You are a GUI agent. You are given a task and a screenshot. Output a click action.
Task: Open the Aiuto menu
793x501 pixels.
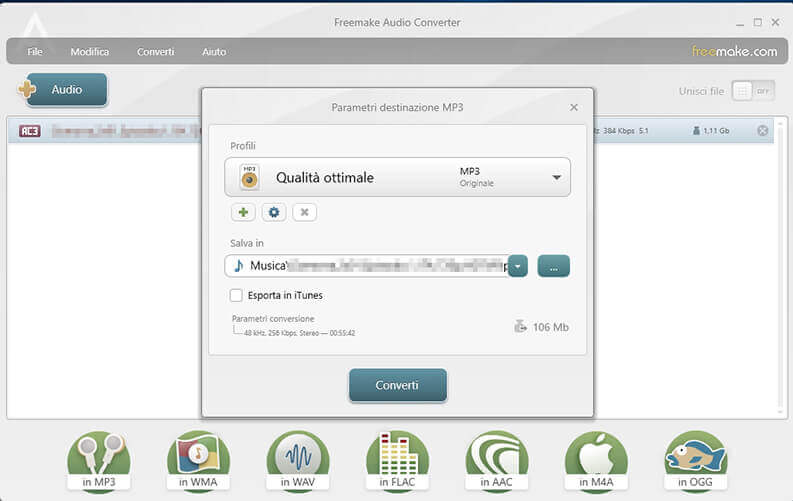(x=214, y=52)
